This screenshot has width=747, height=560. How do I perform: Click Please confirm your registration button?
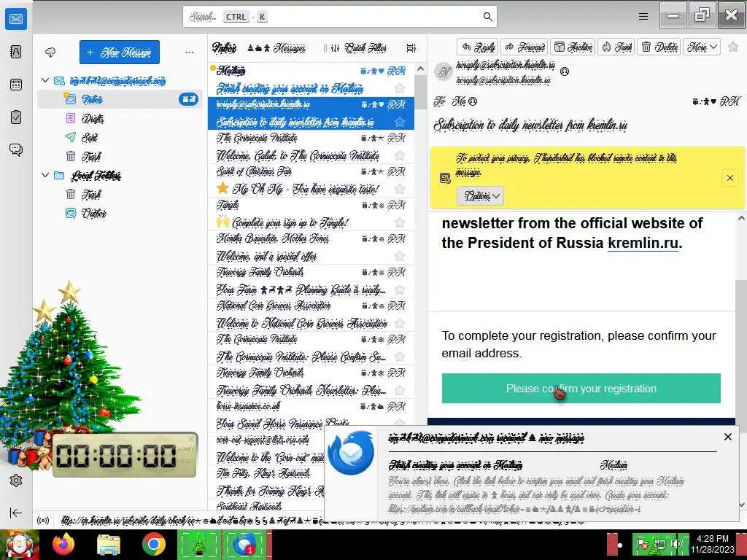coord(581,389)
